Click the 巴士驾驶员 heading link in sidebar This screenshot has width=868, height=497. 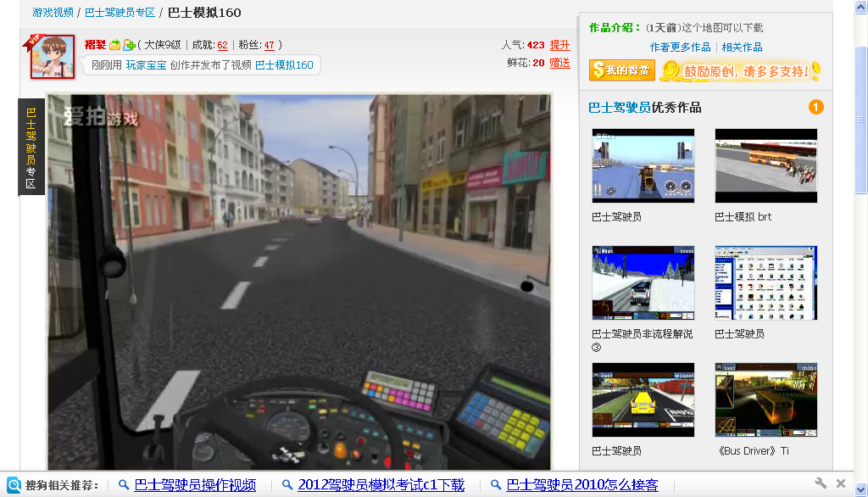click(x=619, y=108)
